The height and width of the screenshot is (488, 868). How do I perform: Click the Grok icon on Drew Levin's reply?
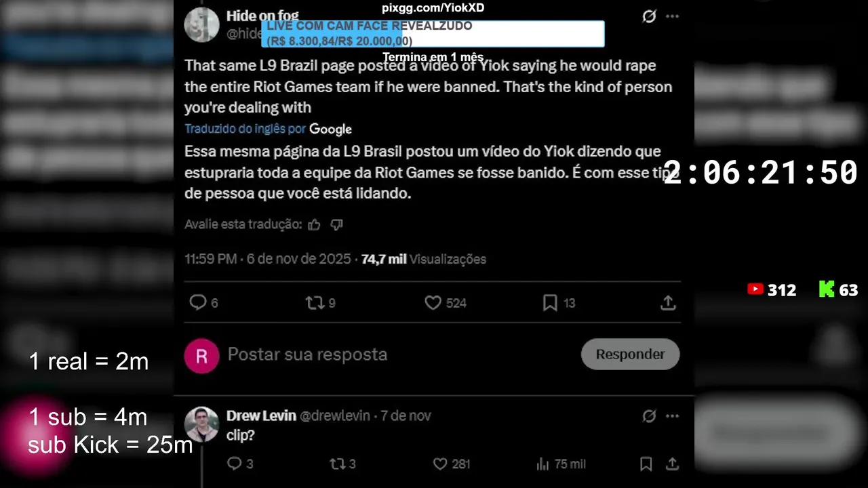649,415
